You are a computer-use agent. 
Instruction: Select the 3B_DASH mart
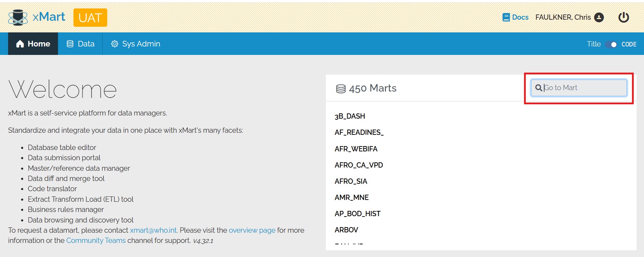pos(350,116)
